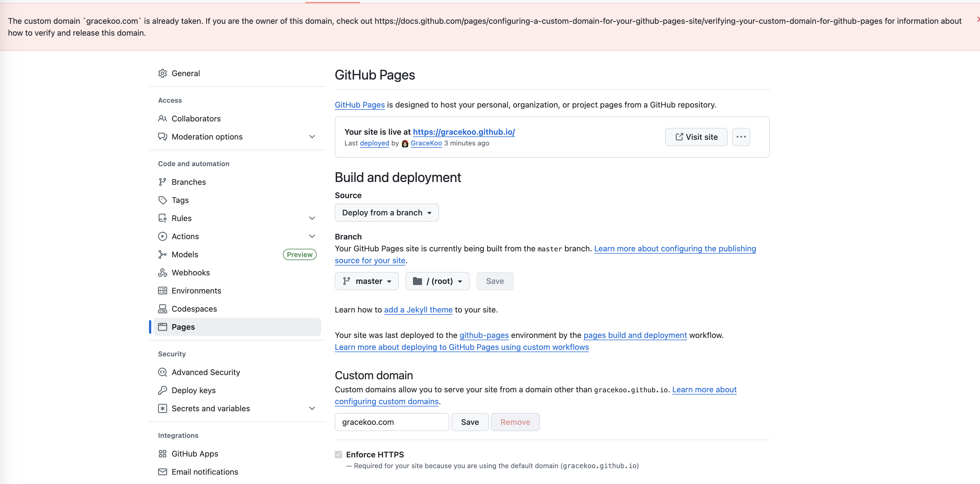Open the master branch selector dropdown
Image resolution: width=980 pixels, height=484 pixels.
367,281
